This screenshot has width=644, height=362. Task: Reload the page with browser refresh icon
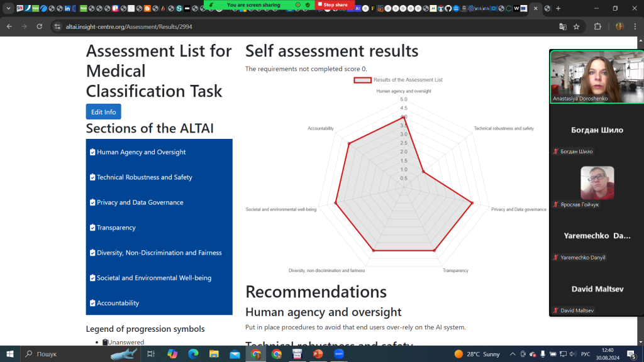coord(40,26)
